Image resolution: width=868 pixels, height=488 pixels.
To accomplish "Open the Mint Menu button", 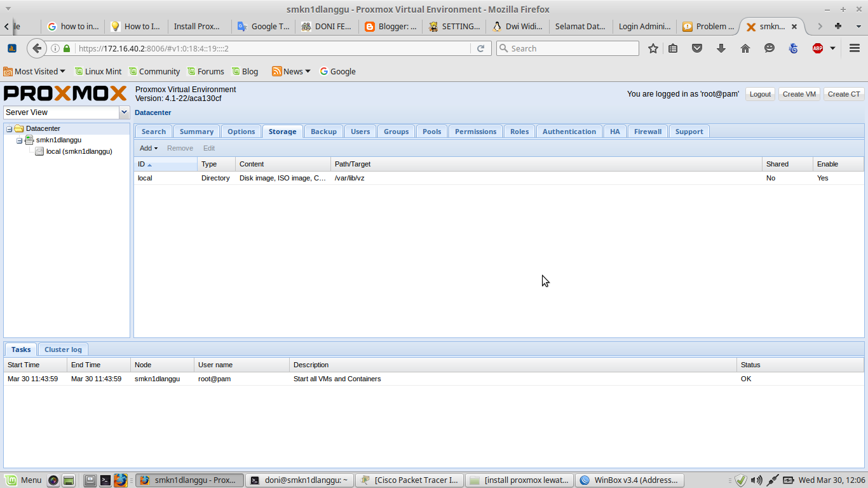I will click(24, 480).
